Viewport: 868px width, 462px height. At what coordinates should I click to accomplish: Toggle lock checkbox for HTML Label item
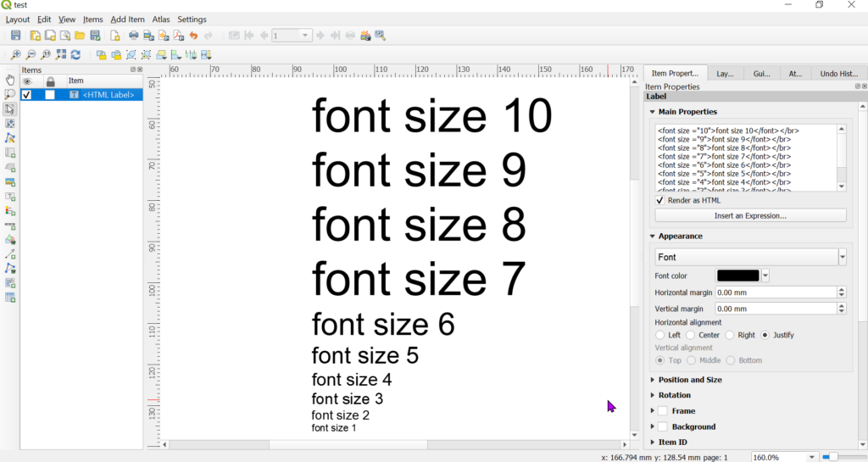pos(50,95)
